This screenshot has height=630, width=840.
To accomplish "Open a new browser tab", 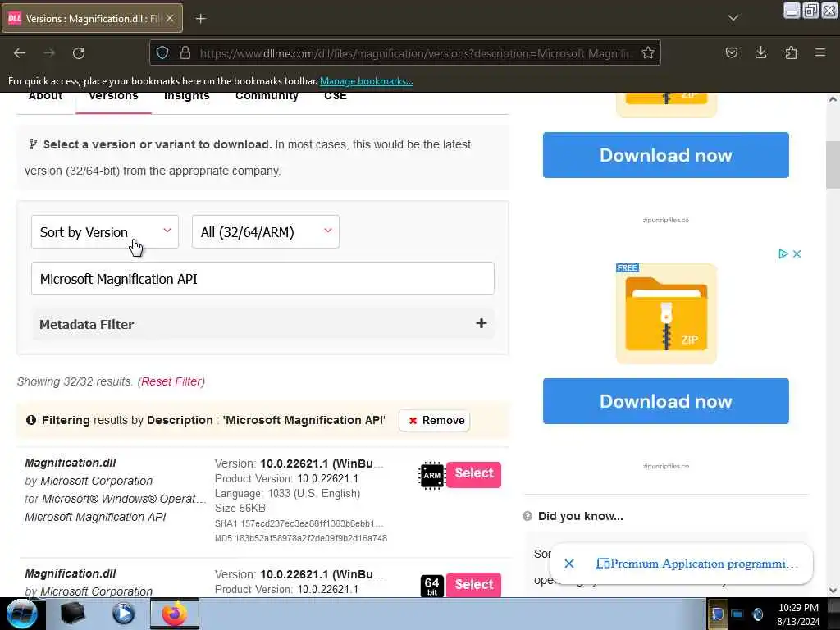I will click(x=201, y=19).
